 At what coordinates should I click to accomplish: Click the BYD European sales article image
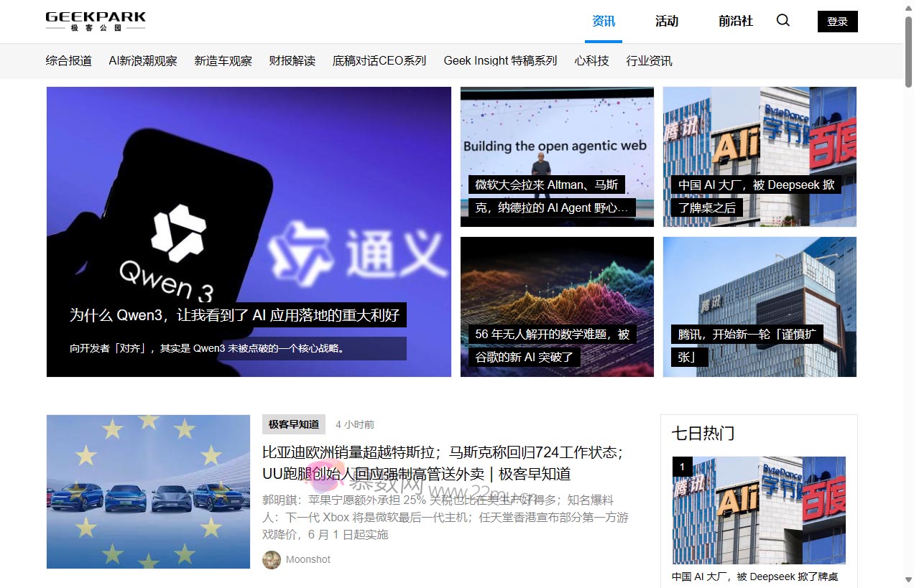(x=148, y=491)
